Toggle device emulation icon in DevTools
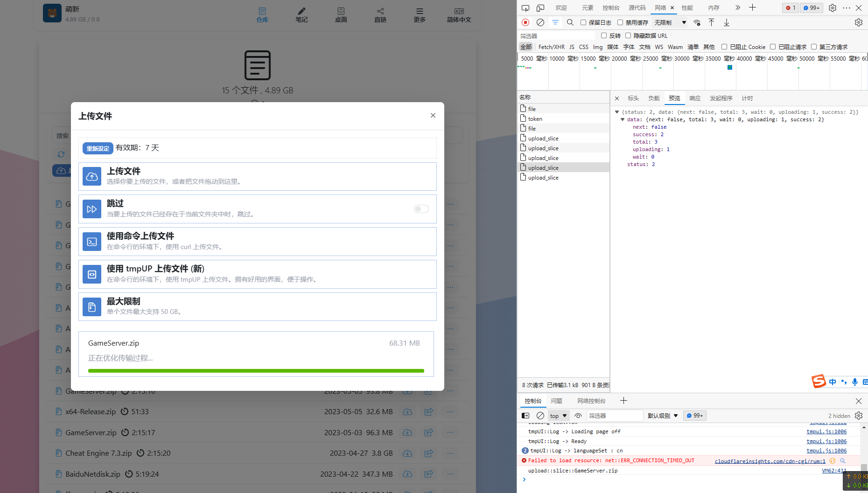868x493 pixels. click(540, 8)
